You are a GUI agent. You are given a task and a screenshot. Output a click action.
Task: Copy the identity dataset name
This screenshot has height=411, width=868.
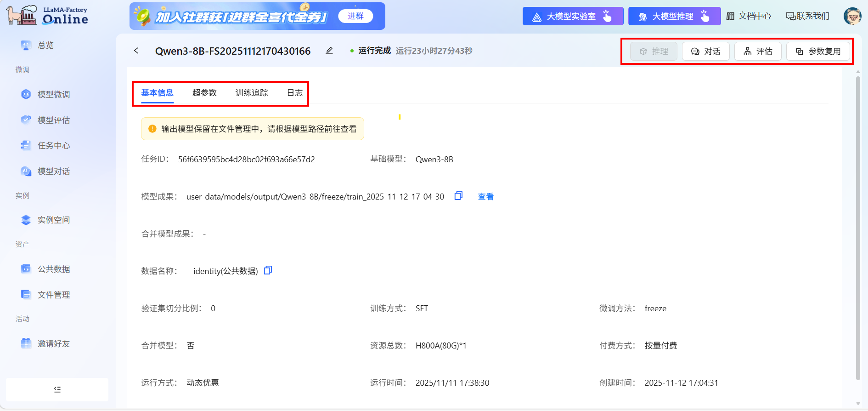coord(268,270)
